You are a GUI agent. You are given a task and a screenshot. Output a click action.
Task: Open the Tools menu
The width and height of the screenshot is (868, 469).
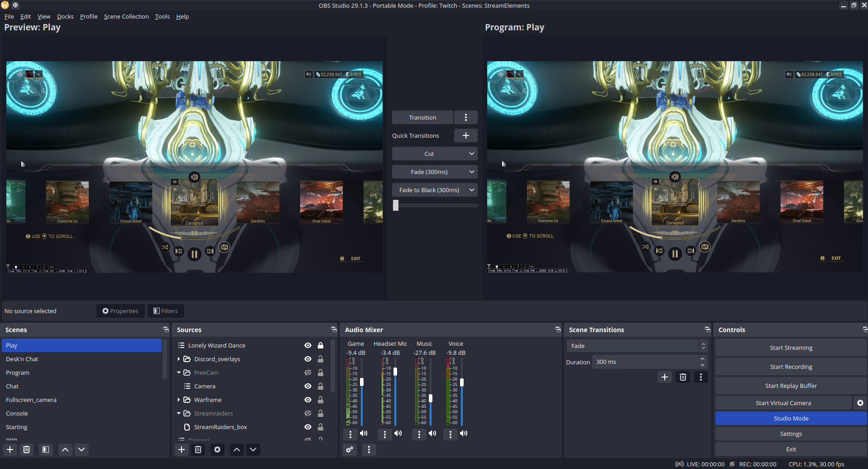pyautogui.click(x=162, y=16)
